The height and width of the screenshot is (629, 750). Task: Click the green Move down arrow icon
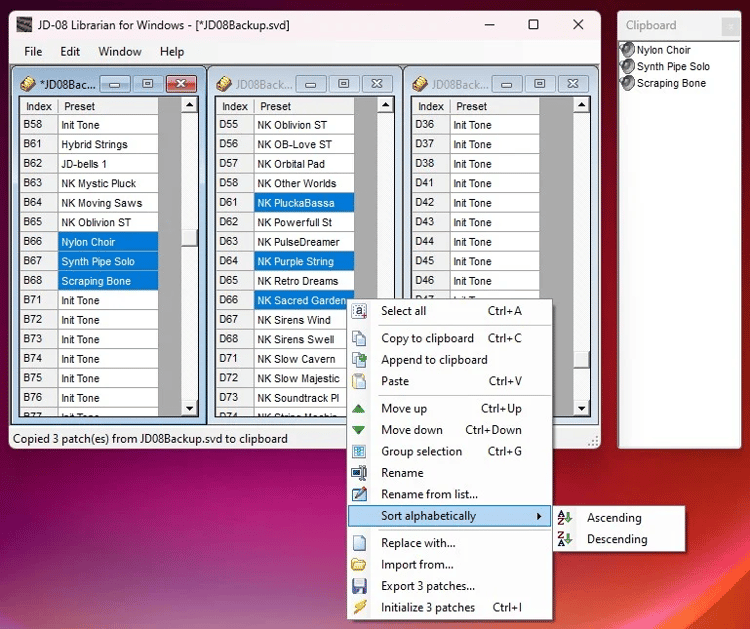pyautogui.click(x=358, y=430)
